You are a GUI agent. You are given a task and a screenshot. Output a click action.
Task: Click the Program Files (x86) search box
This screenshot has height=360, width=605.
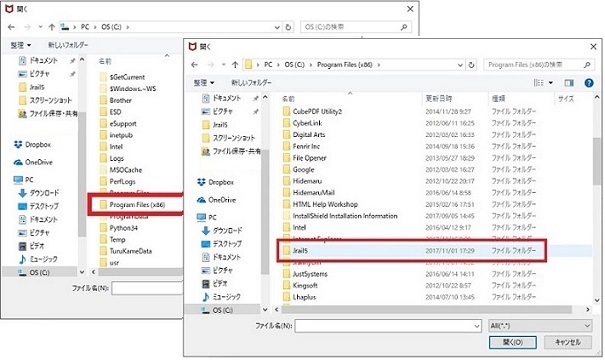click(x=539, y=65)
